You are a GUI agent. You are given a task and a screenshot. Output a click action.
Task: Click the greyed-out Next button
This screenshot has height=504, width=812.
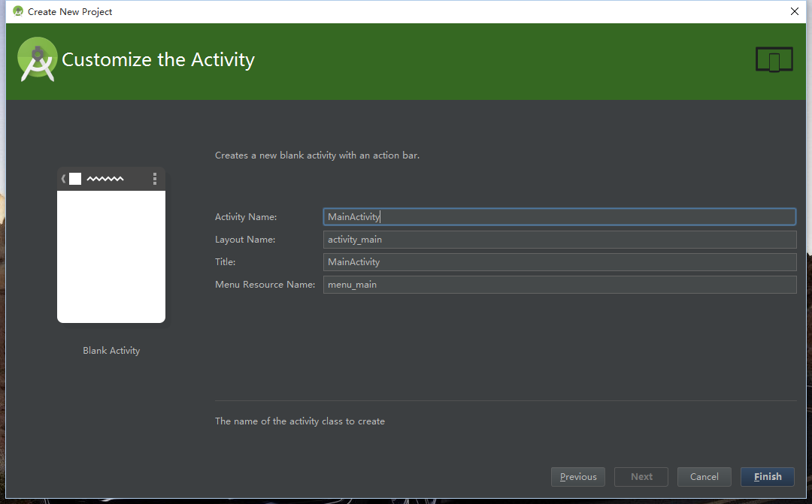641,477
